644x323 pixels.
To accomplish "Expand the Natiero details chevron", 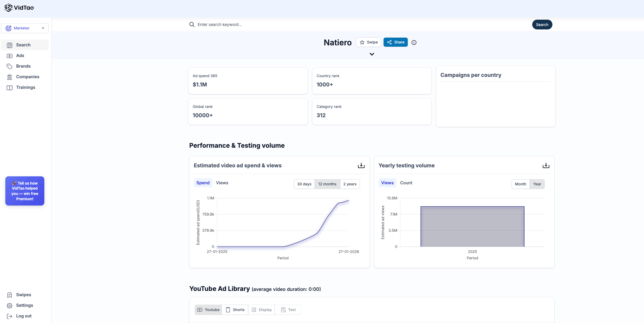I will tap(372, 54).
